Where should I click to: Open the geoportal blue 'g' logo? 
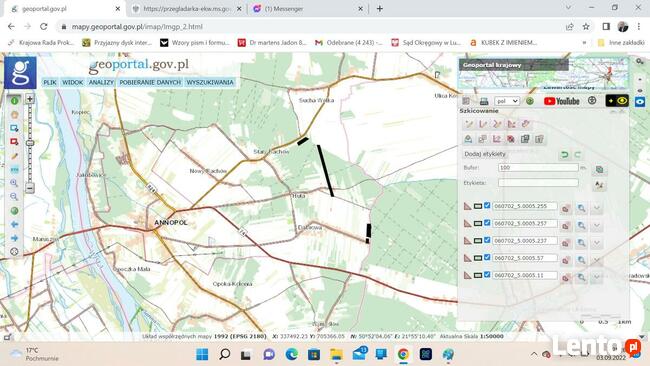pos(20,73)
